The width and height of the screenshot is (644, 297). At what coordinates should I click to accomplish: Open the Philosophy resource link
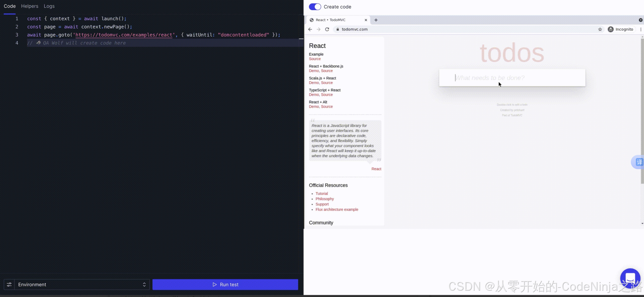[x=325, y=199]
